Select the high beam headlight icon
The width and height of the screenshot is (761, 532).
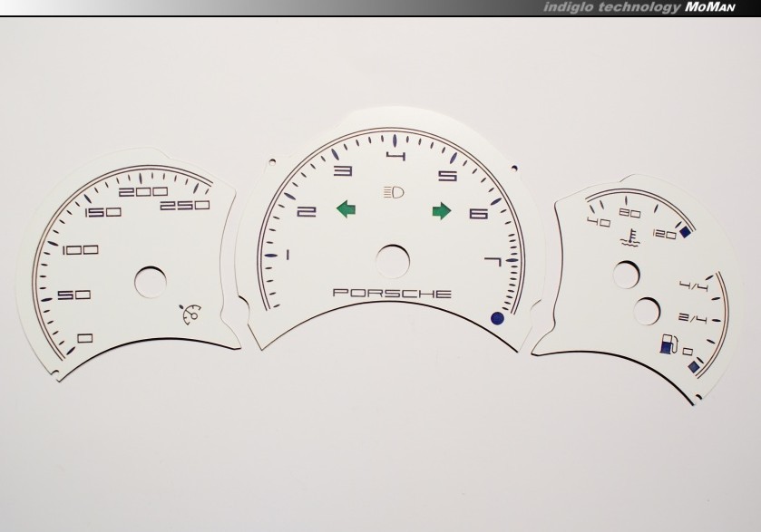(394, 192)
